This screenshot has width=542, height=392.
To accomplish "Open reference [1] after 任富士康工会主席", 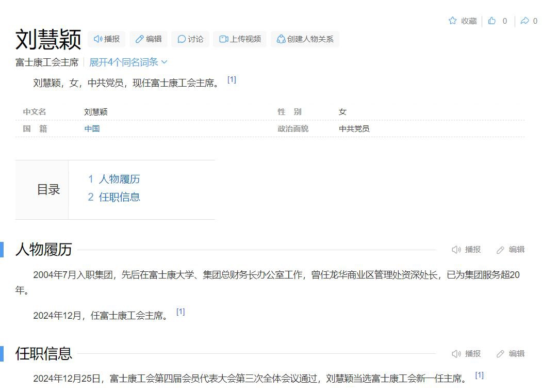I will pos(180,312).
